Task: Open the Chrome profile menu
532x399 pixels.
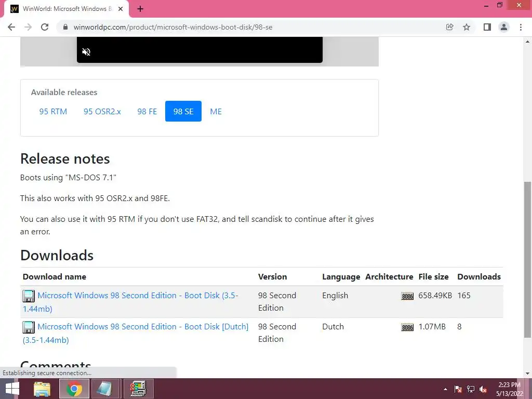Action: [x=504, y=27]
